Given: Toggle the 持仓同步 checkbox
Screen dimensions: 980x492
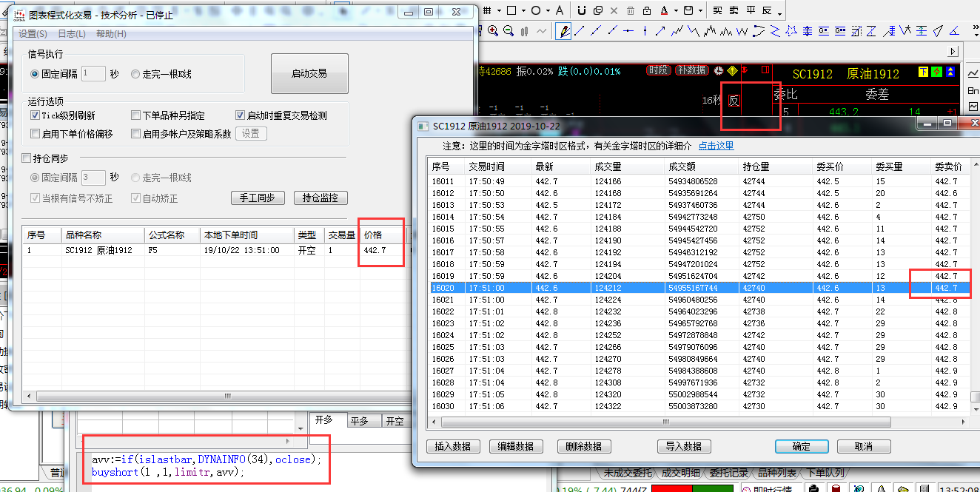Looking at the screenshot, I should (27, 158).
